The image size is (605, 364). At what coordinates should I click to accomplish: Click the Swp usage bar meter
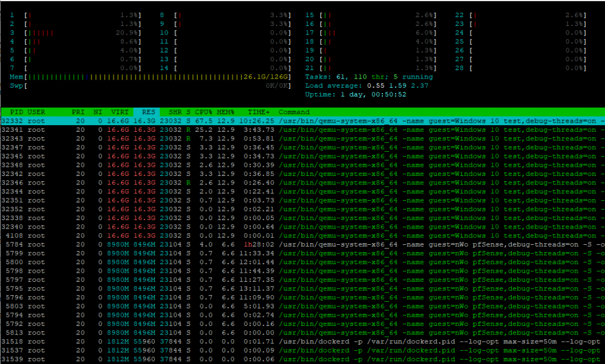tap(151, 86)
